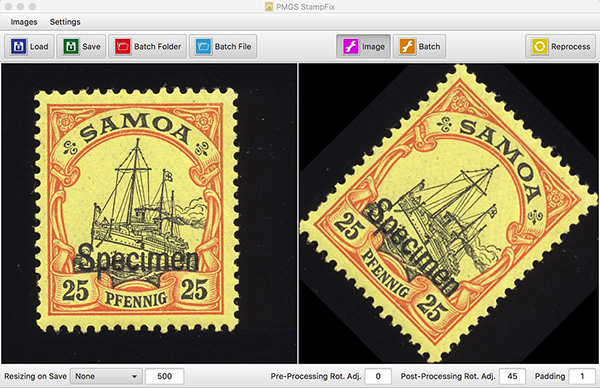Click the resize value field showing 500

pyautogui.click(x=165, y=377)
